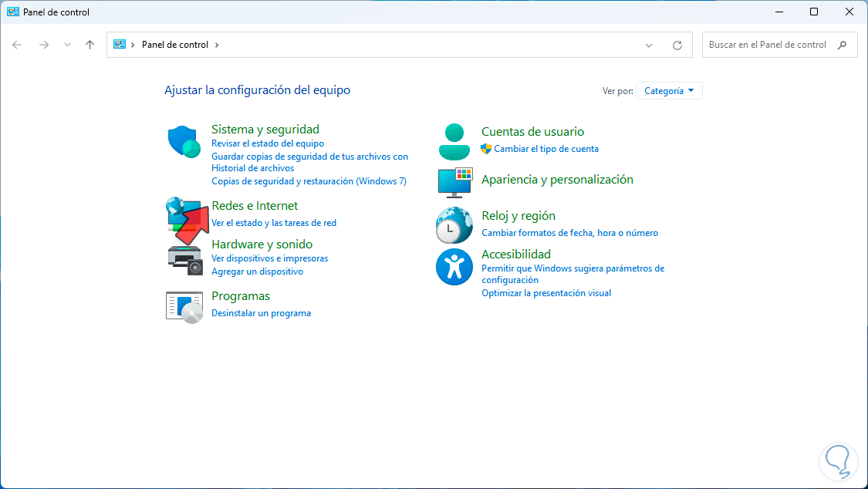The width and height of the screenshot is (868, 489).
Task: Click Agregar un dispositivo link
Action: [x=258, y=271]
